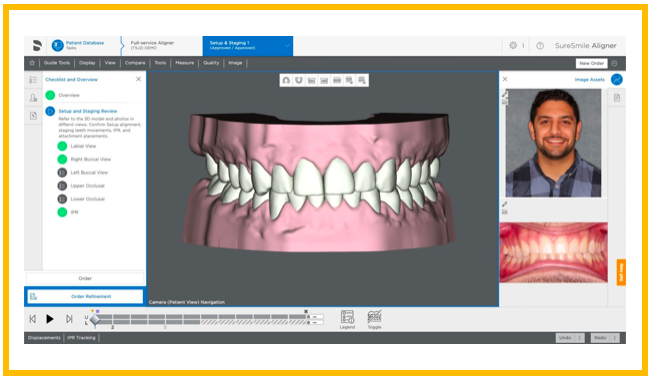650x379 pixels.
Task: Open the settings gear icon
Action: (x=513, y=46)
